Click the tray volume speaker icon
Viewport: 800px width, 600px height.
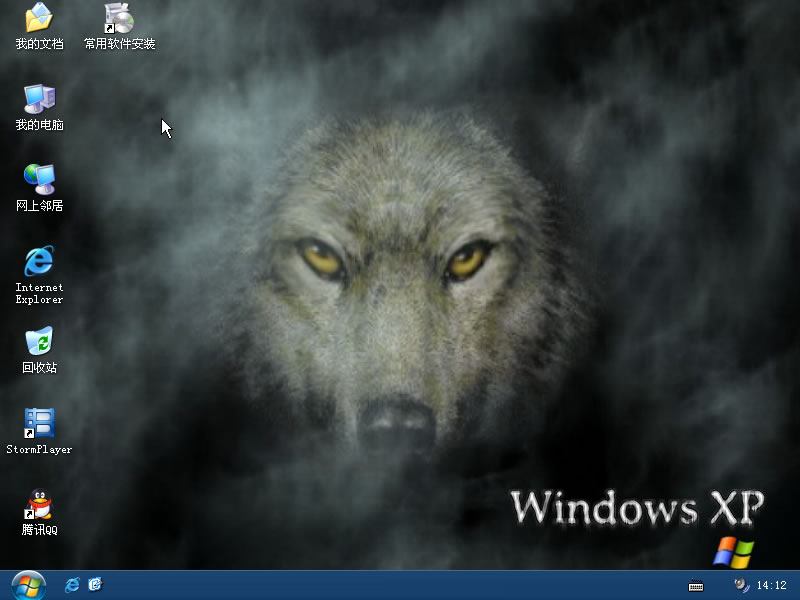(741, 585)
